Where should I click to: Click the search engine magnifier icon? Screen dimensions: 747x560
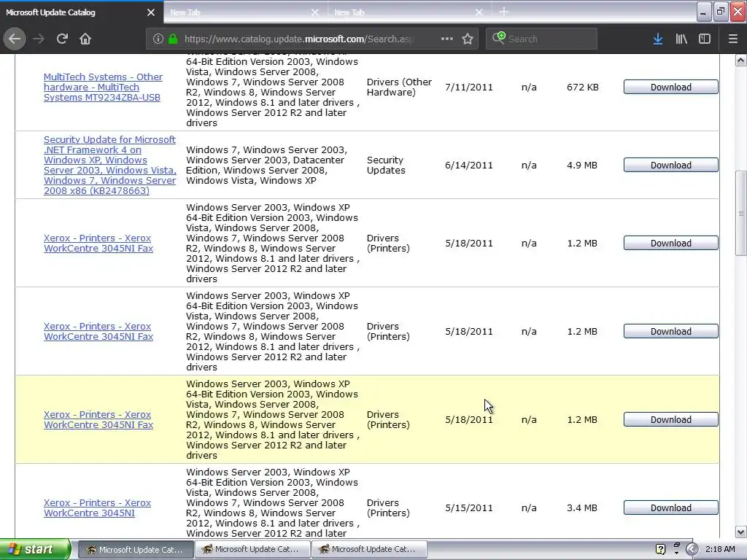click(x=498, y=38)
